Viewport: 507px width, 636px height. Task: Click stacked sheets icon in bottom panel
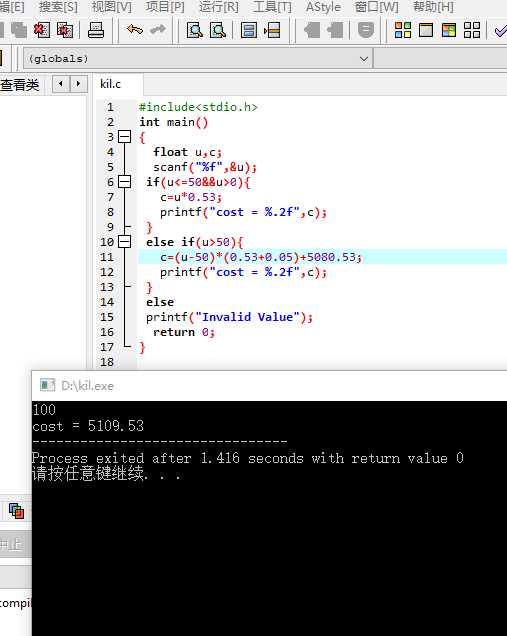point(16,511)
